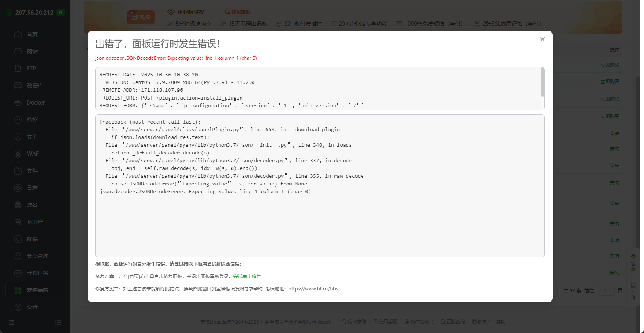
Task: Open 首页 home icon in sidebar
Action: tap(18, 34)
